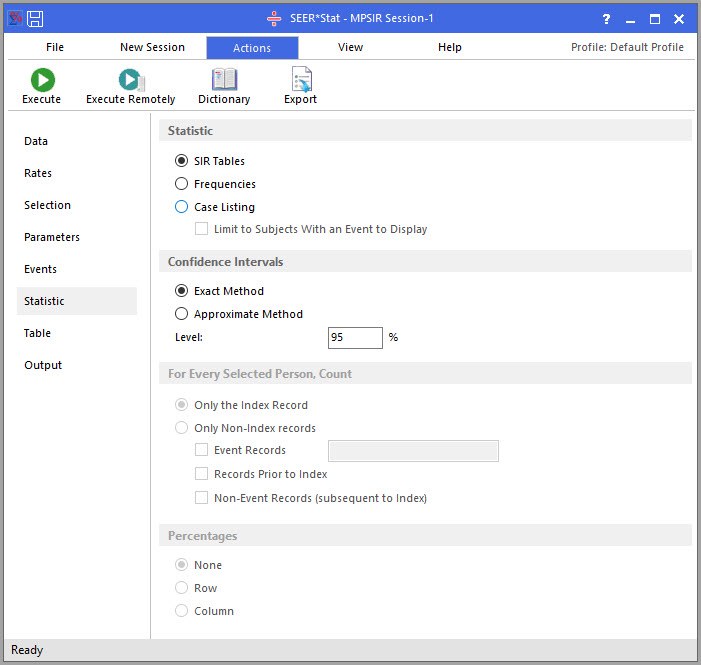The image size is (701, 665).
Task: Click the save disk icon in title bar
Action: click(x=35, y=19)
